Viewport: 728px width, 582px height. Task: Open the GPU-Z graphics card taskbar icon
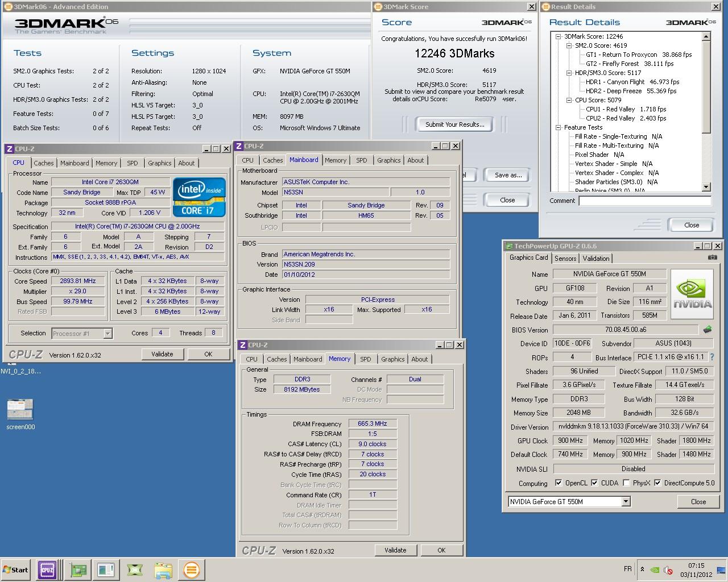[78, 570]
